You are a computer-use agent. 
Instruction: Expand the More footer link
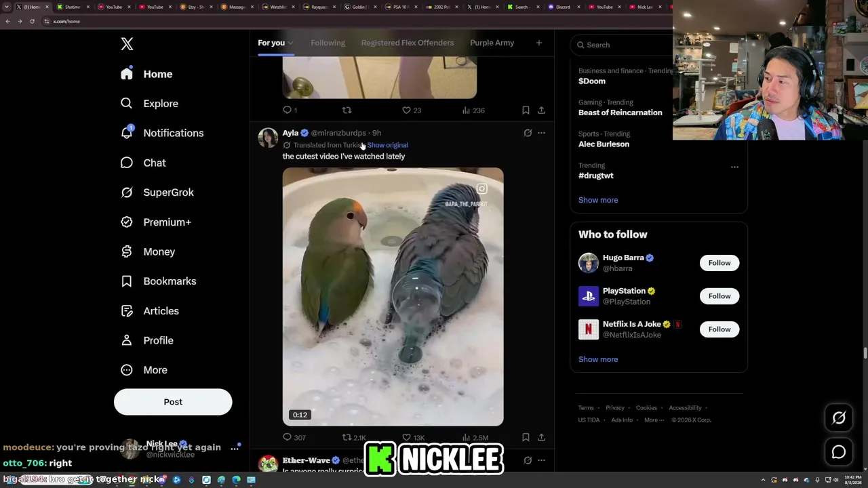[x=653, y=420]
